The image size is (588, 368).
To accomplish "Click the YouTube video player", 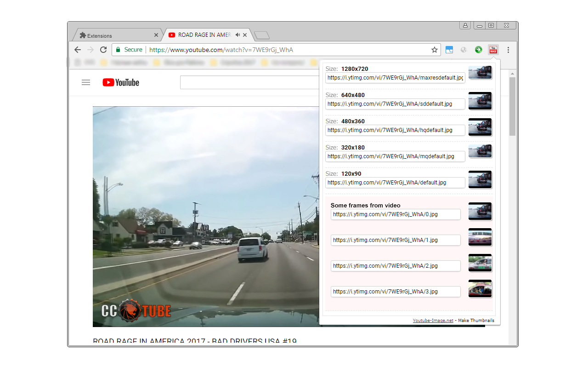I will pos(206,216).
